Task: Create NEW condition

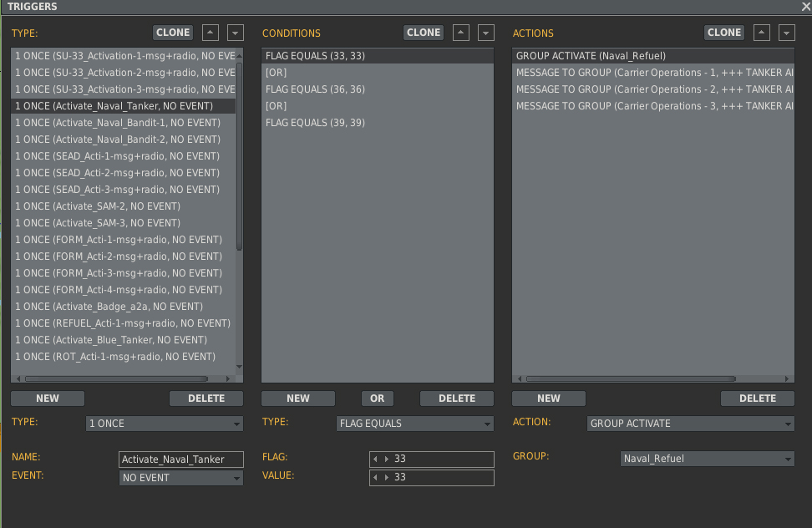Action: 298,398
